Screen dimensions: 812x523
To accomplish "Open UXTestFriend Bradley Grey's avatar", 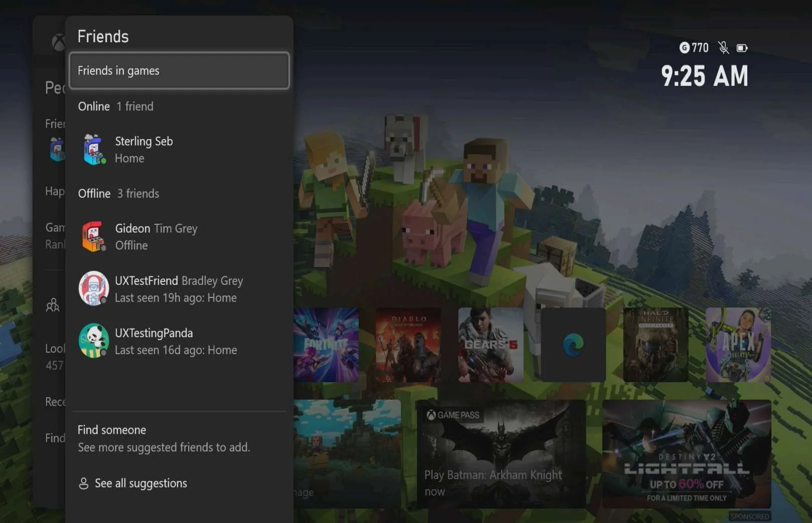I will 94,288.
